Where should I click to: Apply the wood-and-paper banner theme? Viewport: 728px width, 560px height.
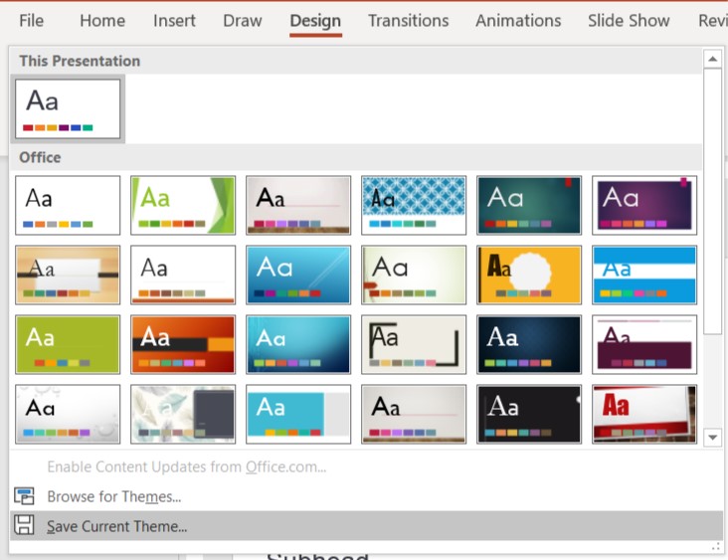coord(68,275)
